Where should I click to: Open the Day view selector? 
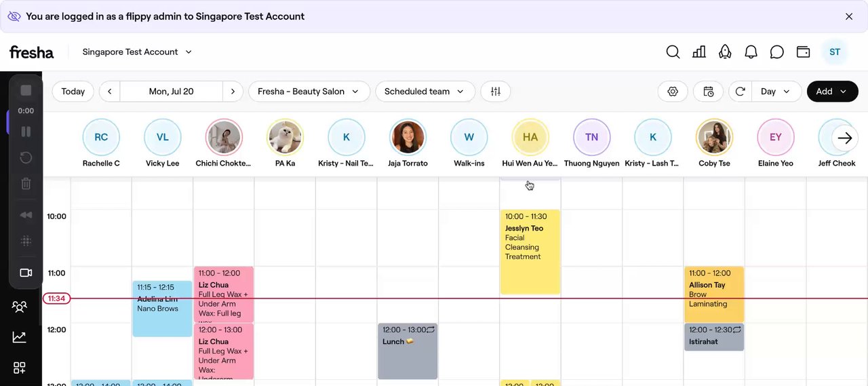(x=776, y=92)
